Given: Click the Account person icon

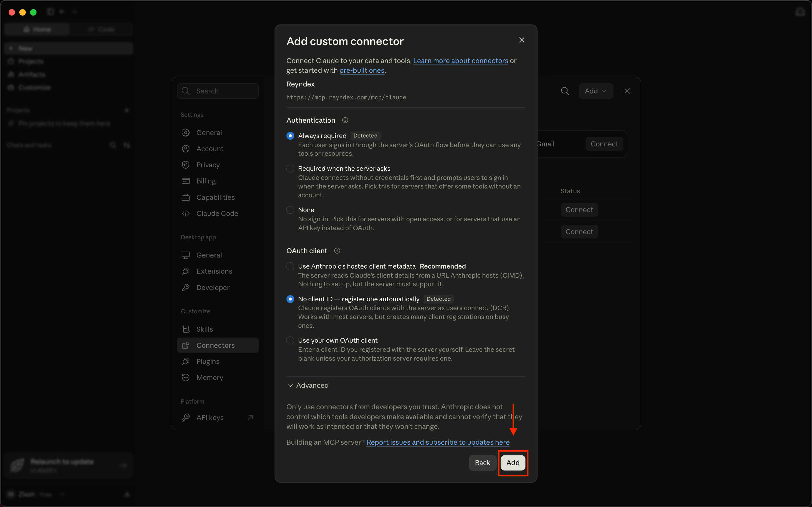Looking at the screenshot, I should pyautogui.click(x=186, y=149).
